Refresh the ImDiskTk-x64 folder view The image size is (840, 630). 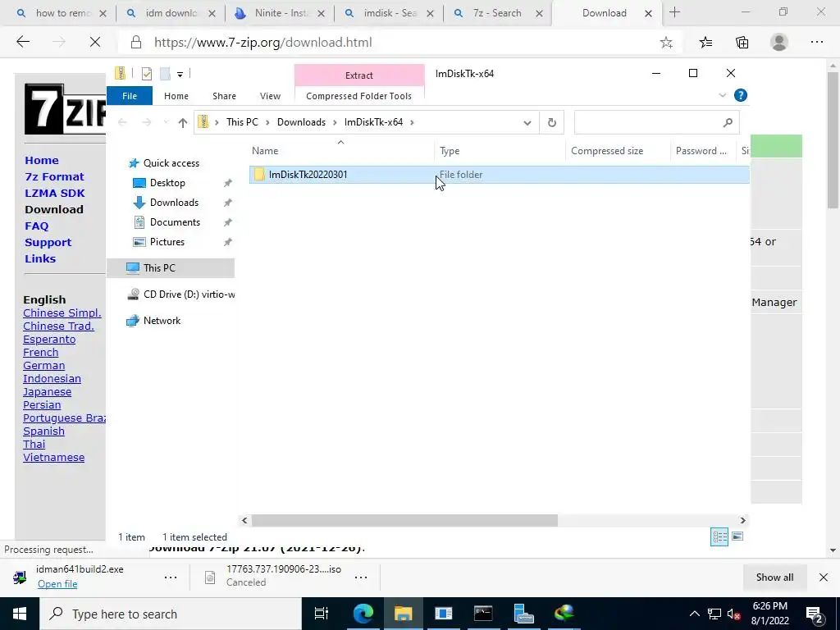(552, 123)
